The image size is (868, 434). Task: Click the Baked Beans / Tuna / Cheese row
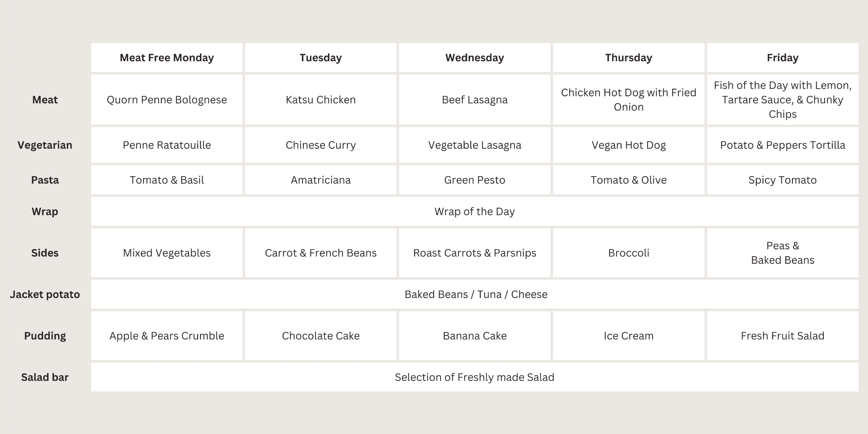coord(476,295)
